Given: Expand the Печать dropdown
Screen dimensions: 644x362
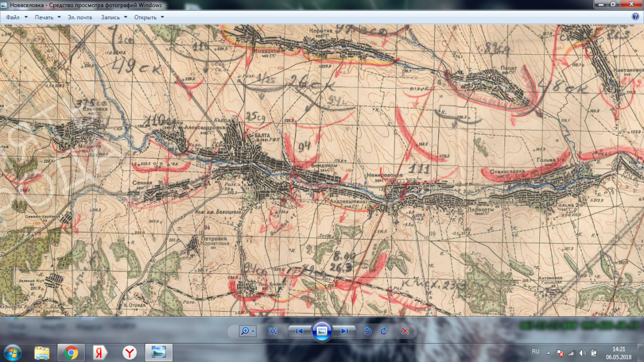Looking at the screenshot, I should 48,17.
